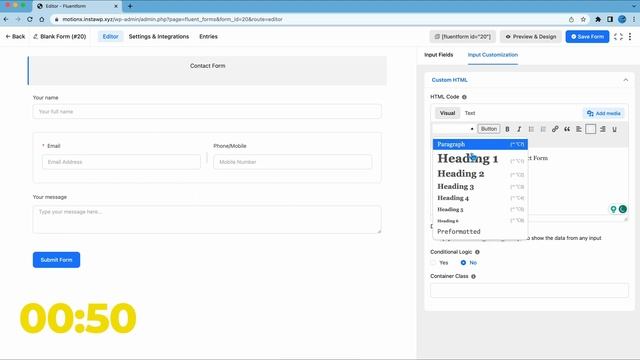This screenshot has height=360, width=640.
Task: Toggle bold formatting in the HTML editor
Action: point(507,129)
